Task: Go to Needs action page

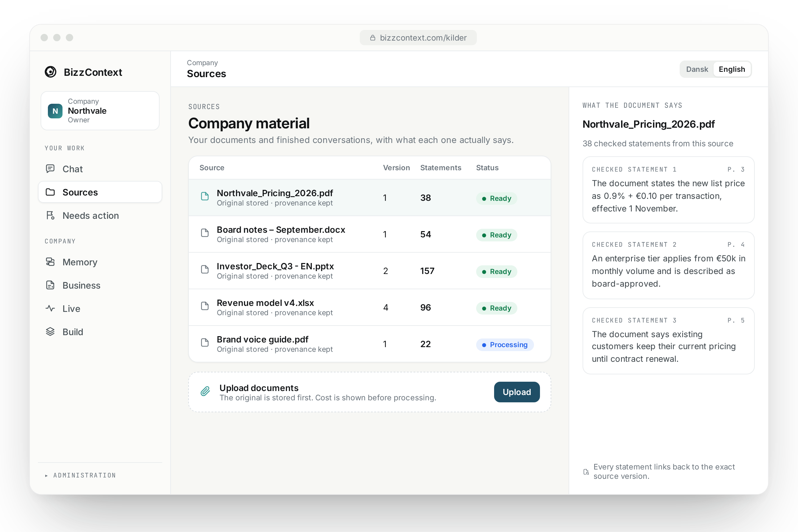Action: (x=100, y=215)
